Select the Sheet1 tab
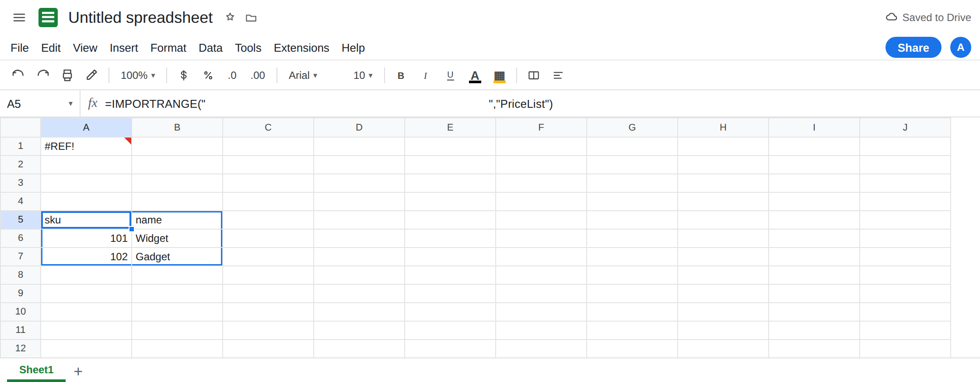980x382 pixels. (x=36, y=370)
